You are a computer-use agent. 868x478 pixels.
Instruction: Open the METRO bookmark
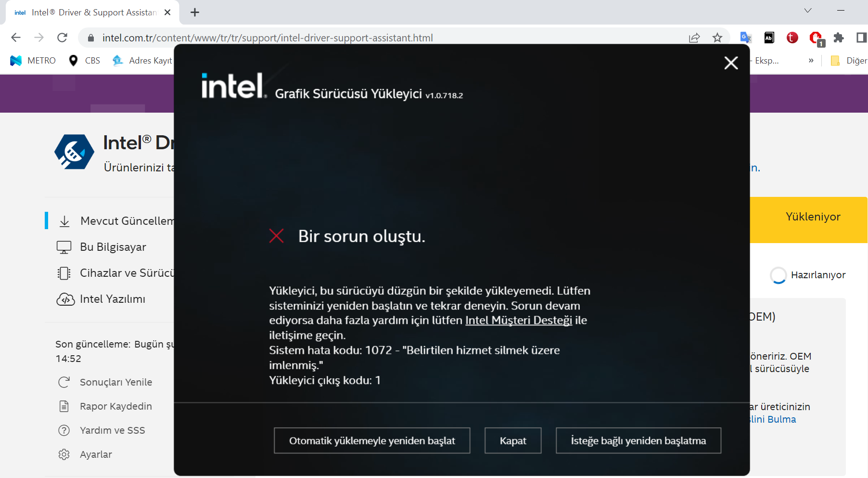[33, 60]
